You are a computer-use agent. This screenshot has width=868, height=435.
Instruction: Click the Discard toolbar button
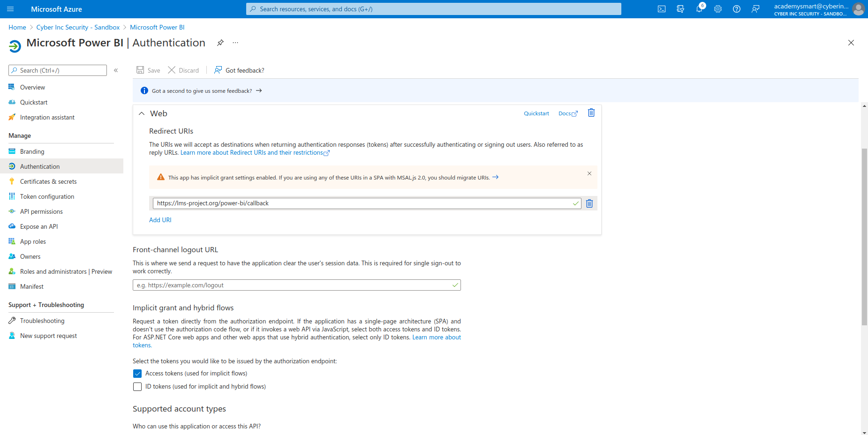(183, 70)
